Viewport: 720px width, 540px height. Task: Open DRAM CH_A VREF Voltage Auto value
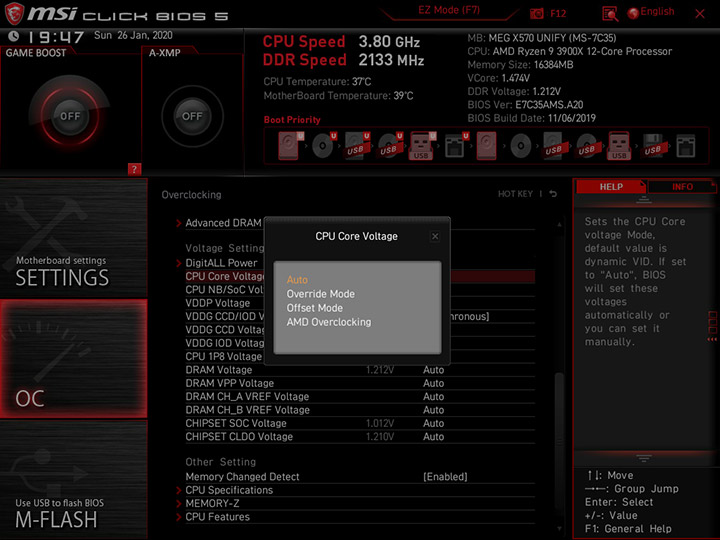(433, 397)
